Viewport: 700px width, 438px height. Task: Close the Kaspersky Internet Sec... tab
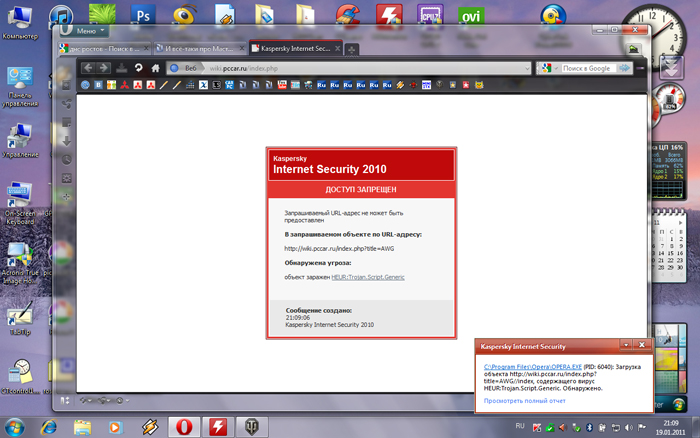tap(338, 48)
